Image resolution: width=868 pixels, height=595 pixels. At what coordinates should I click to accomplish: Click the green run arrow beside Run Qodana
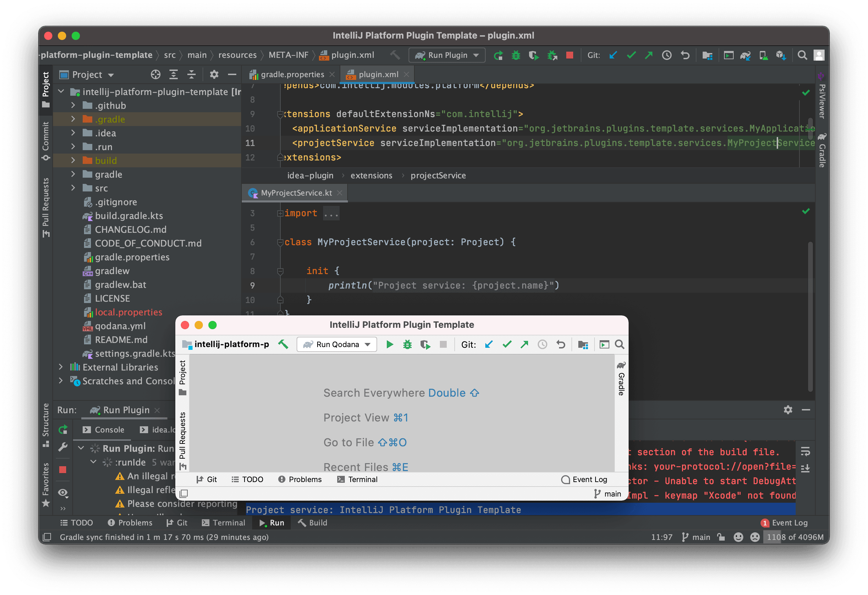pos(390,345)
